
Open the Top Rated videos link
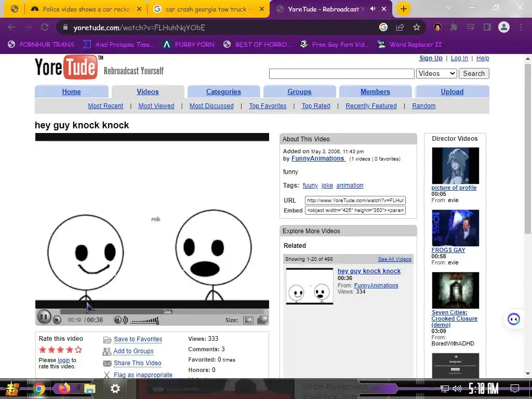point(316,106)
